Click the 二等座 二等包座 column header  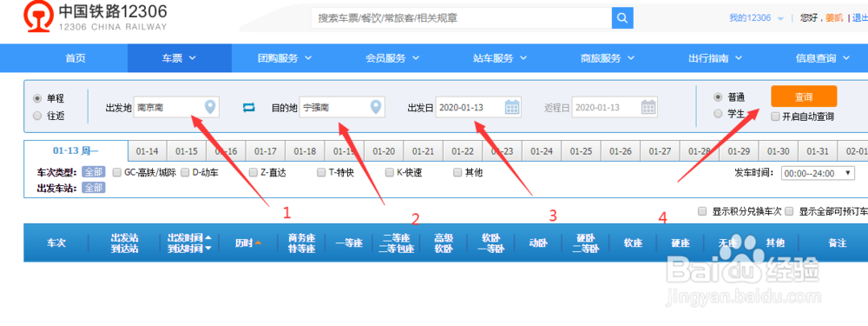(x=397, y=243)
